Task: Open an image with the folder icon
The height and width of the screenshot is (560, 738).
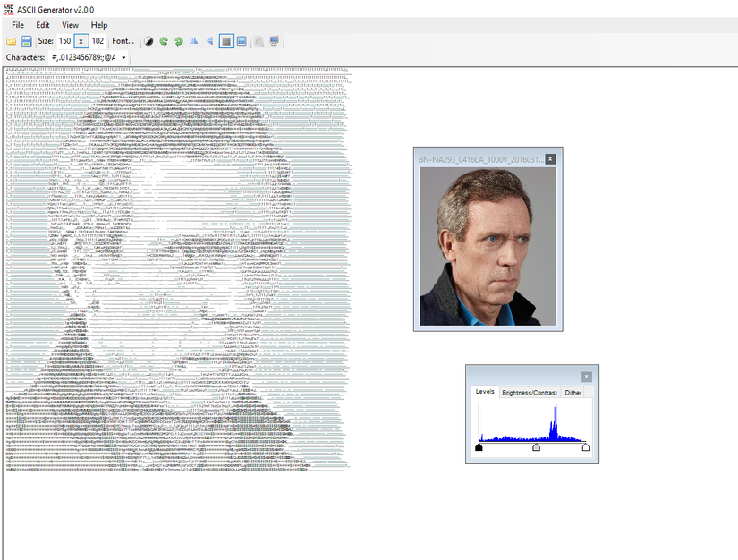Action: [12, 40]
